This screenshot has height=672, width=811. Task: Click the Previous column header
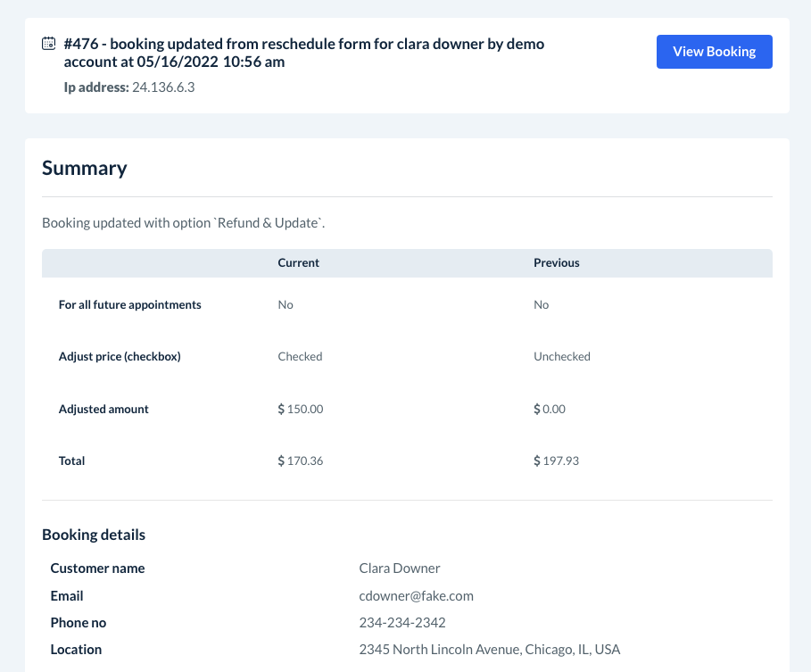coord(557,263)
